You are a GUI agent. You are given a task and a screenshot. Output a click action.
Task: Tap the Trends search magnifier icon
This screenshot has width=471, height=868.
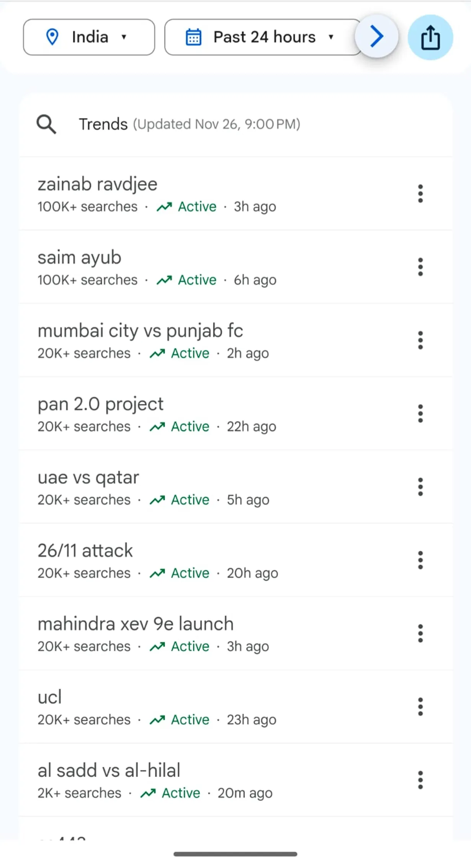pyautogui.click(x=46, y=124)
